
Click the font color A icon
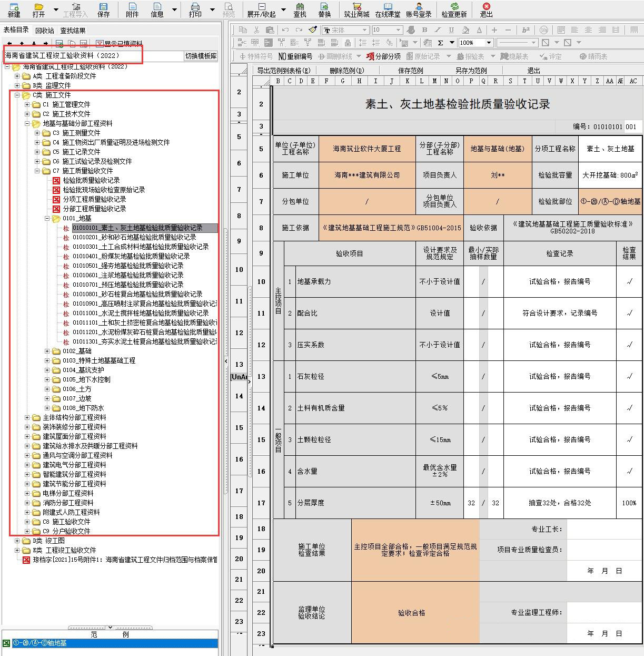click(x=479, y=30)
